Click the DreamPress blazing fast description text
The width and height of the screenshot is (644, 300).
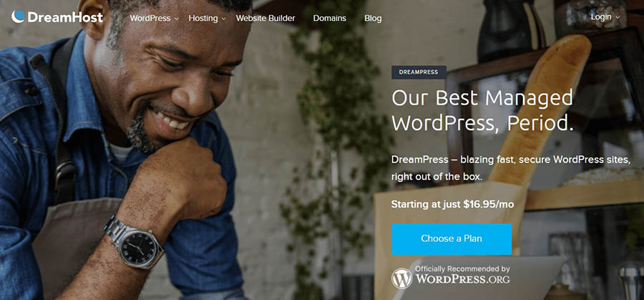[510, 168]
